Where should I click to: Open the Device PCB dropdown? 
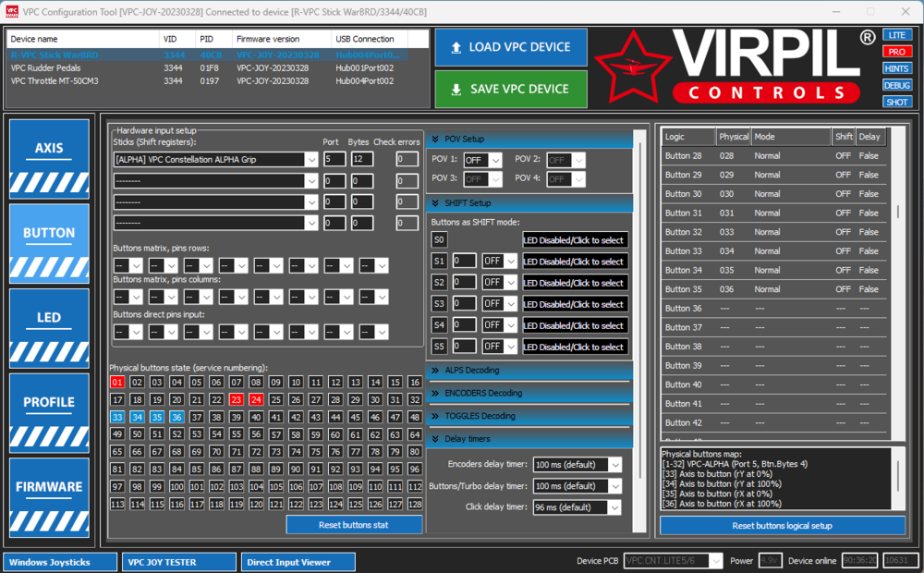tap(673, 561)
